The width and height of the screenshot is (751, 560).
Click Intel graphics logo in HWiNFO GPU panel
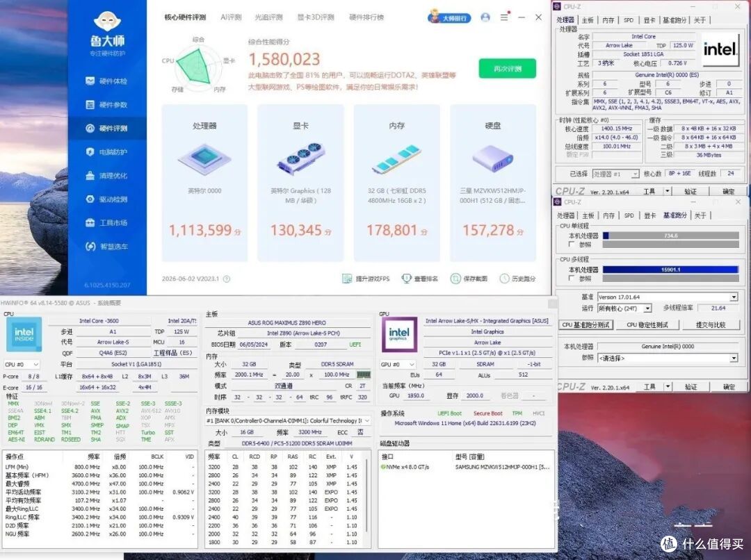pyautogui.click(x=399, y=334)
